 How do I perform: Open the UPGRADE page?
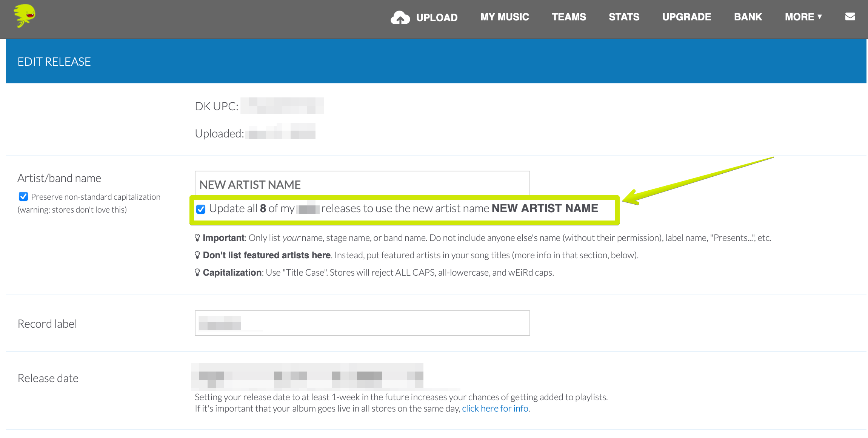pos(686,17)
